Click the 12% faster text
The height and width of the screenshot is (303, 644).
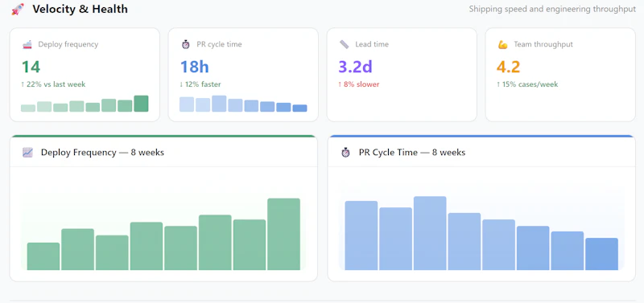(x=200, y=84)
